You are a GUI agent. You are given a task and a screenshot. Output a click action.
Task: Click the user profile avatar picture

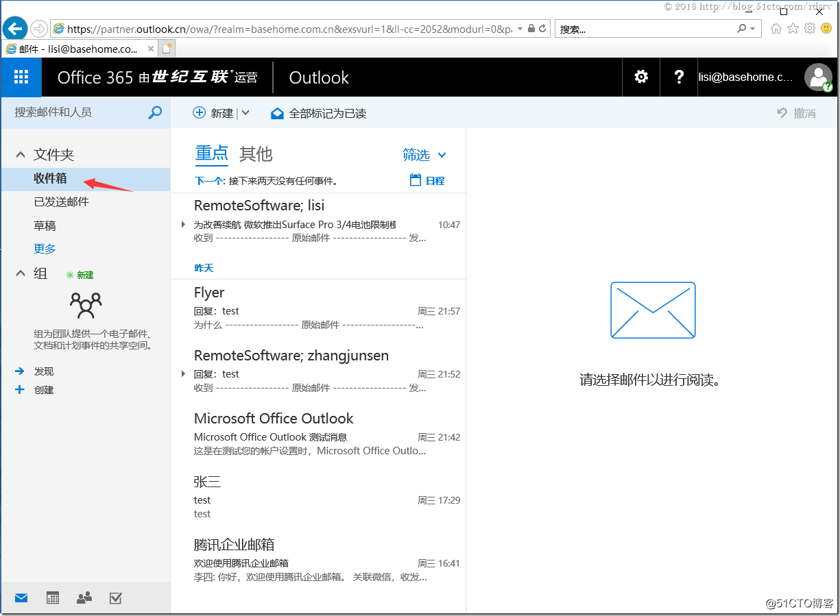(818, 77)
